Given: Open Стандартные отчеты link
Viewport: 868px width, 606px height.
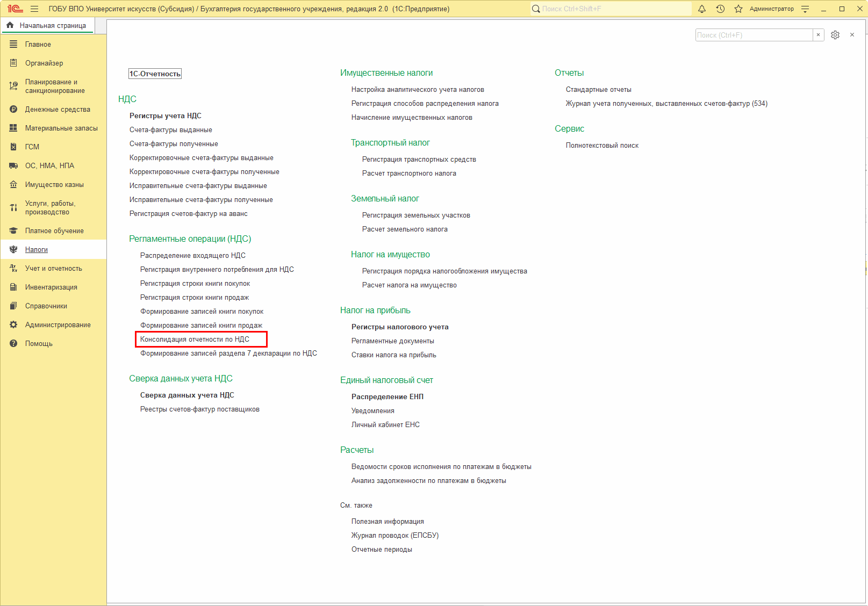Looking at the screenshot, I should tap(598, 90).
